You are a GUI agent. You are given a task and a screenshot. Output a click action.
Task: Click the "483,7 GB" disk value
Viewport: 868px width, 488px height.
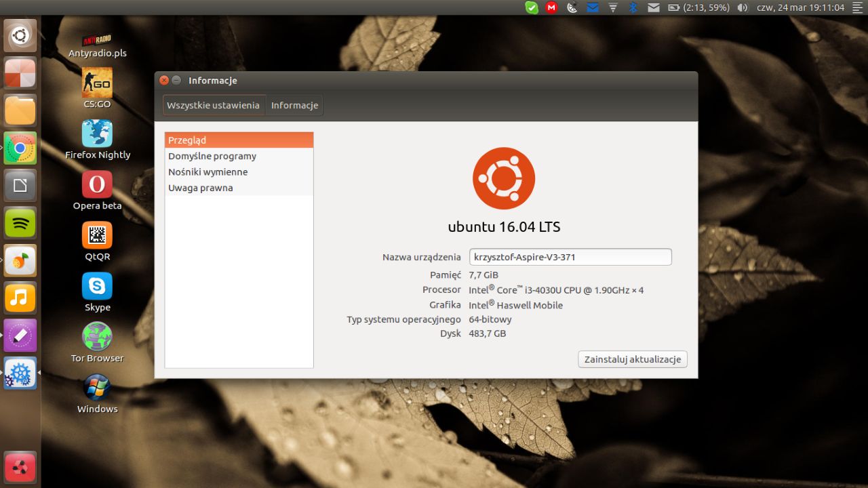[488, 333]
